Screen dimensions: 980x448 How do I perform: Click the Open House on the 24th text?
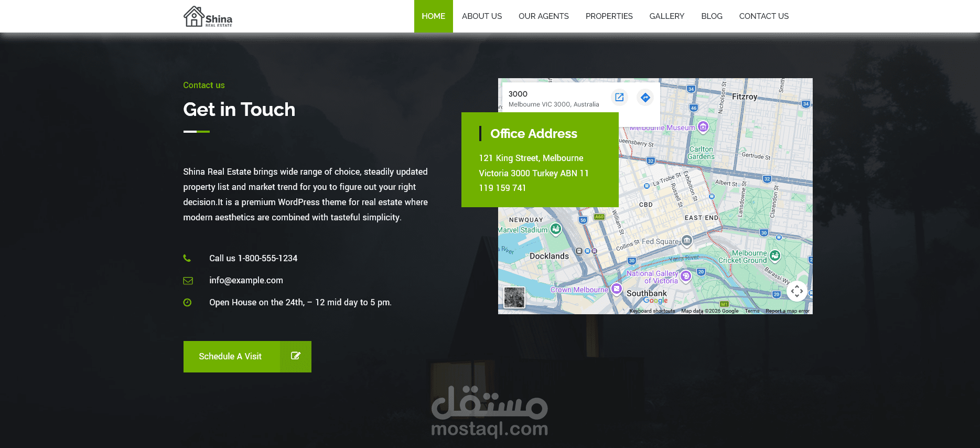click(300, 302)
